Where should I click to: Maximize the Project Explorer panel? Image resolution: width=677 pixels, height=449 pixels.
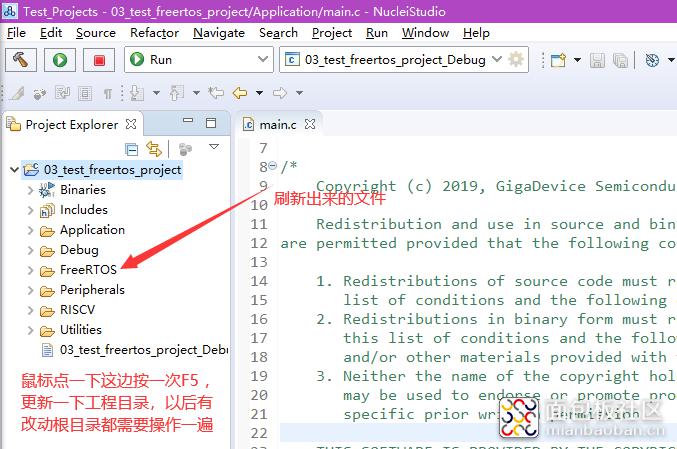(211, 123)
